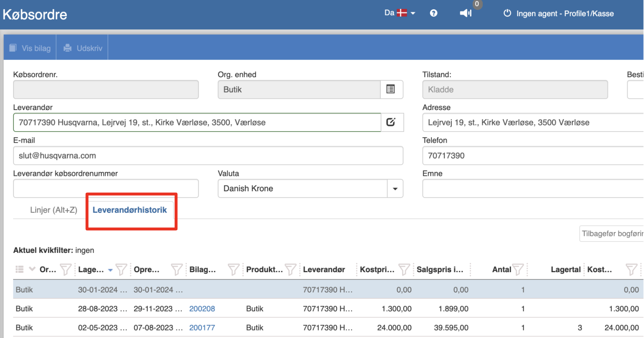Click the 28-08-2023 date cell
This screenshot has height=338, width=644.
click(102, 309)
